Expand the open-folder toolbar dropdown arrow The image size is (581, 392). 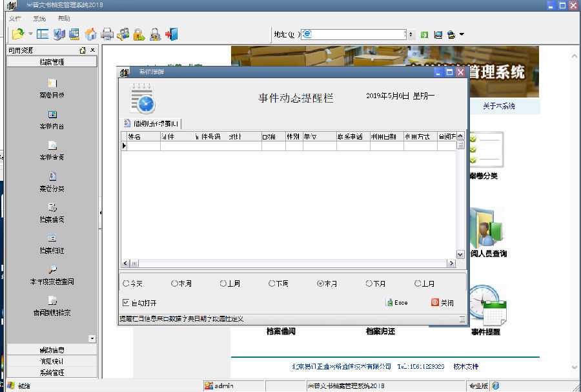click(x=30, y=34)
